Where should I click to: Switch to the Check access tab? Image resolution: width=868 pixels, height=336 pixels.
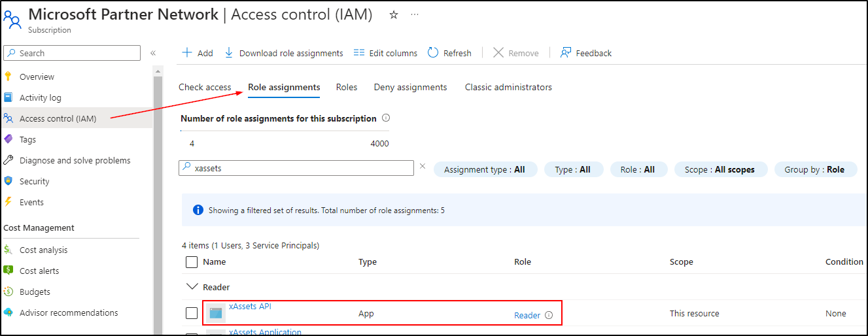click(x=205, y=87)
